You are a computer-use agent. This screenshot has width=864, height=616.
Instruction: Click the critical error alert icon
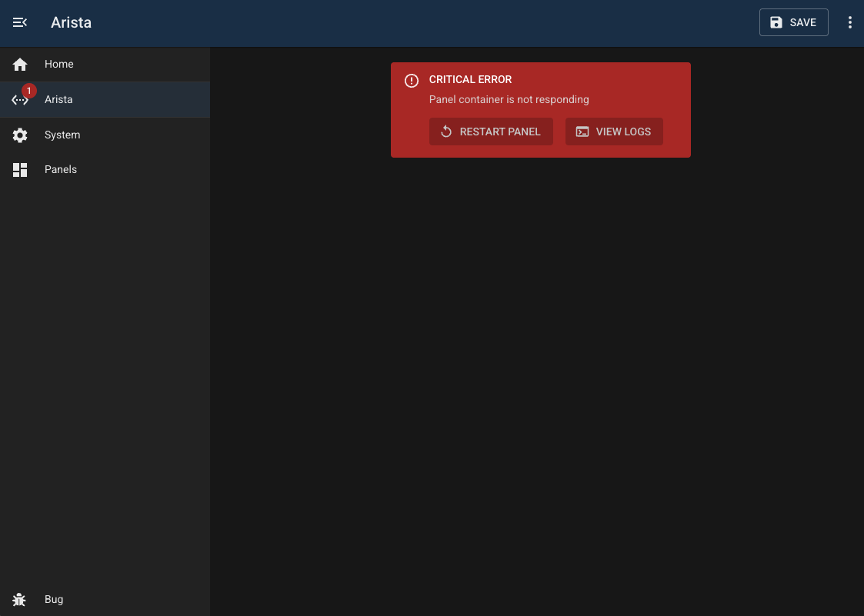pos(411,81)
